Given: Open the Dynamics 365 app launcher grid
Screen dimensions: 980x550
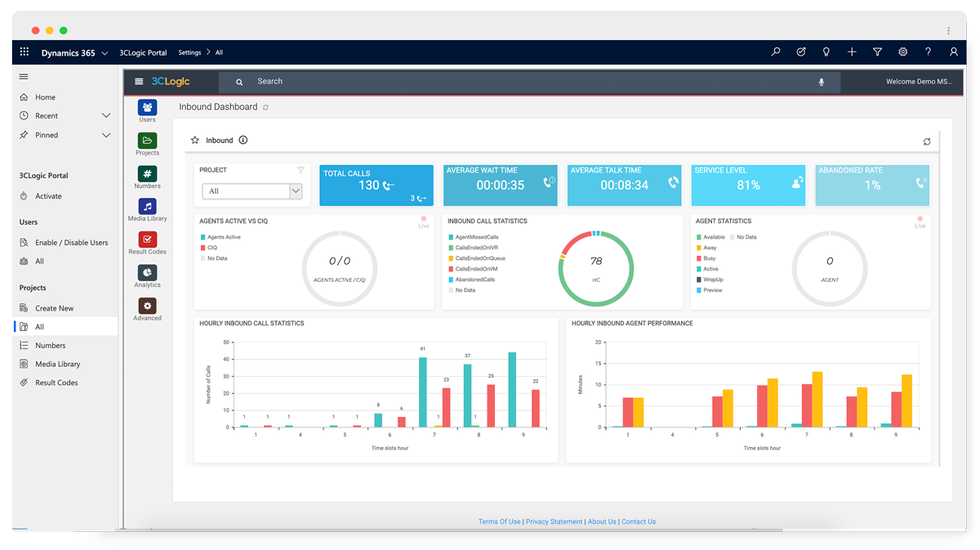Looking at the screenshot, I should point(24,51).
